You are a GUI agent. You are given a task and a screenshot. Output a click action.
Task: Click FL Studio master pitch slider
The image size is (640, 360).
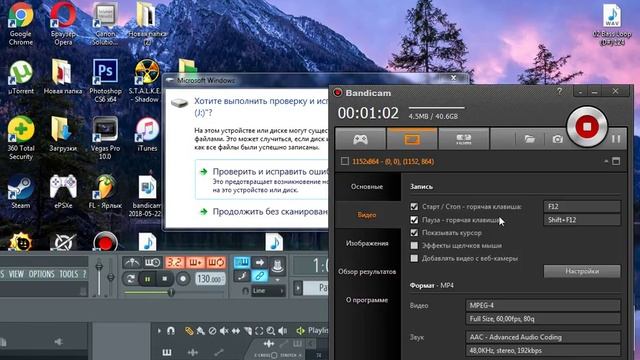111,278
